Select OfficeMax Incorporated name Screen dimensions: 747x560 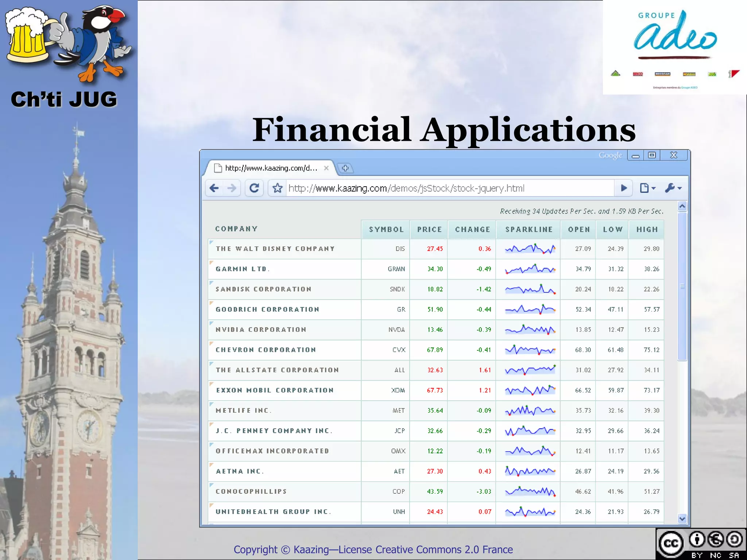click(x=272, y=451)
